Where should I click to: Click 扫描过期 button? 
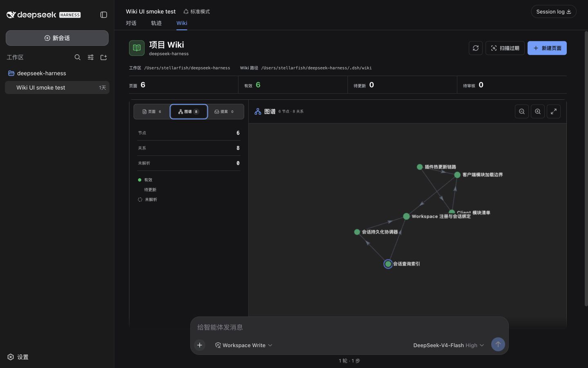505,48
